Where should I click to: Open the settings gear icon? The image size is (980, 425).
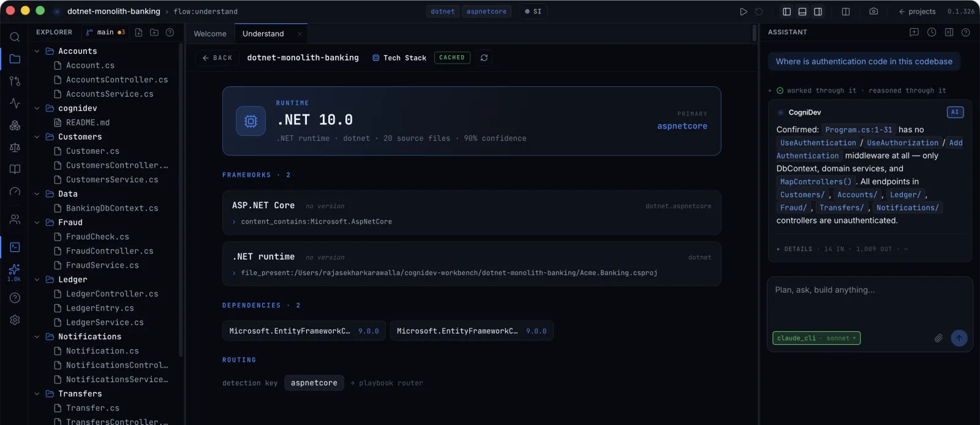point(15,320)
